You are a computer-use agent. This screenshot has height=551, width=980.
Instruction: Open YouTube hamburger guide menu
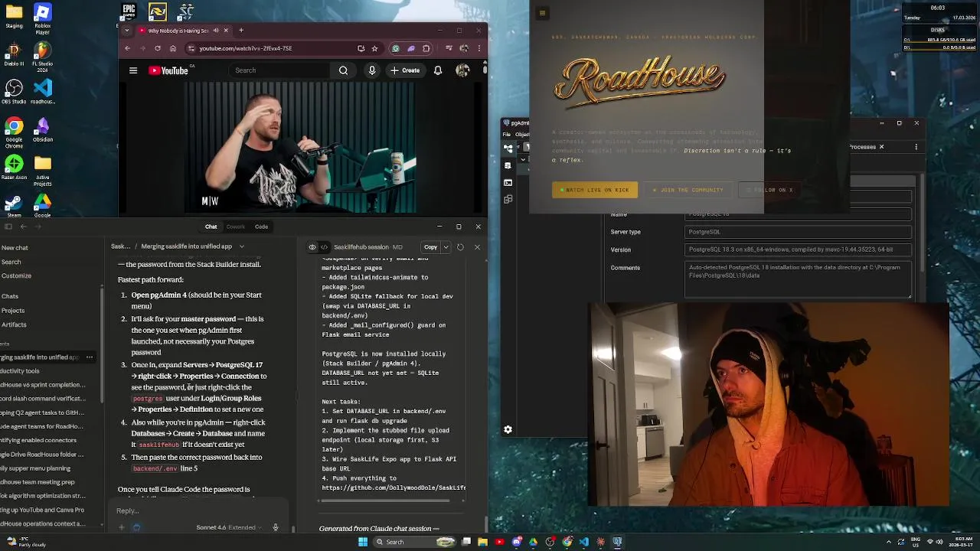tap(133, 70)
